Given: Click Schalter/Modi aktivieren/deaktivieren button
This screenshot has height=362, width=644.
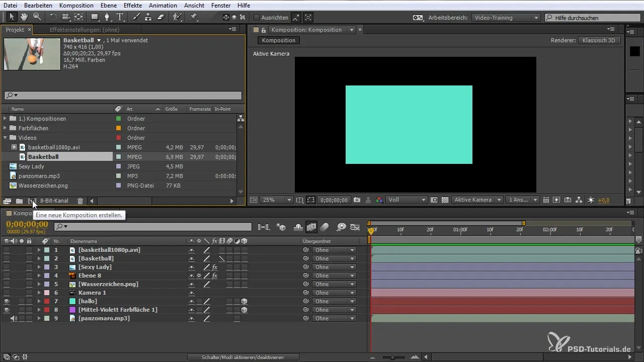Looking at the screenshot, I should point(243,357).
